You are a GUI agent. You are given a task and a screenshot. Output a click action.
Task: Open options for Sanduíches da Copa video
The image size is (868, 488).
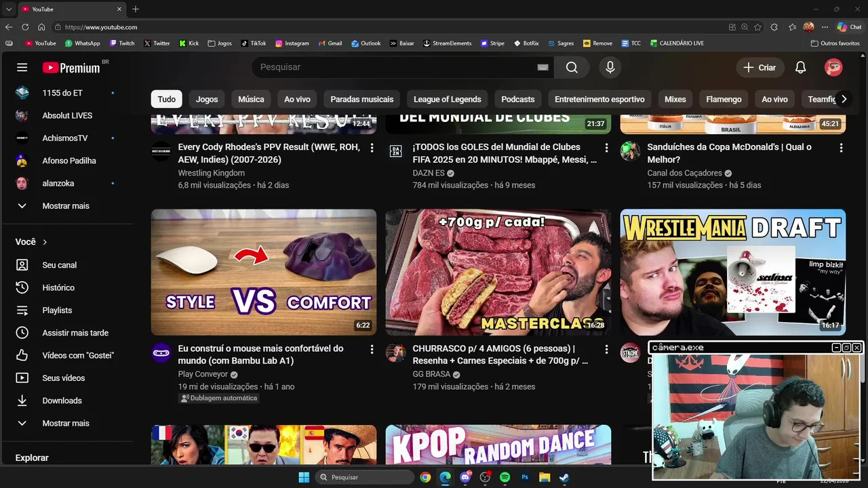pyautogui.click(x=841, y=147)
